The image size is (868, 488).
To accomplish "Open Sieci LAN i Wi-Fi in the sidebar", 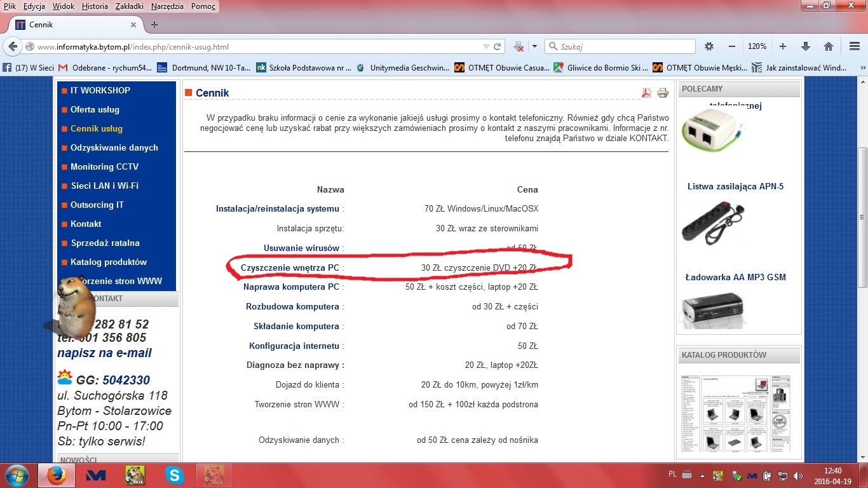I will pos(104,186).
